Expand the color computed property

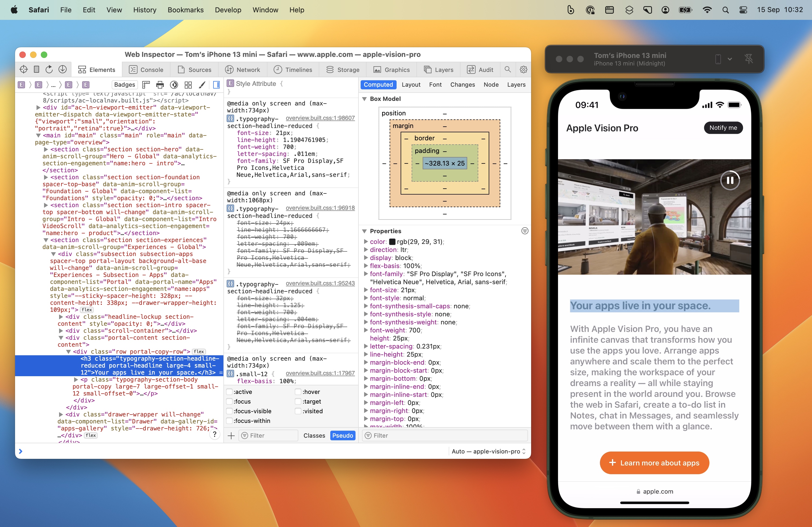(x=366, y=241)
